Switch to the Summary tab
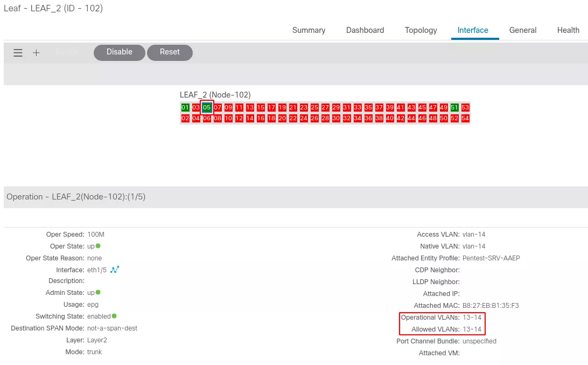Image resolution: width=588 pixels, height=365 pixels. [309, 30]
